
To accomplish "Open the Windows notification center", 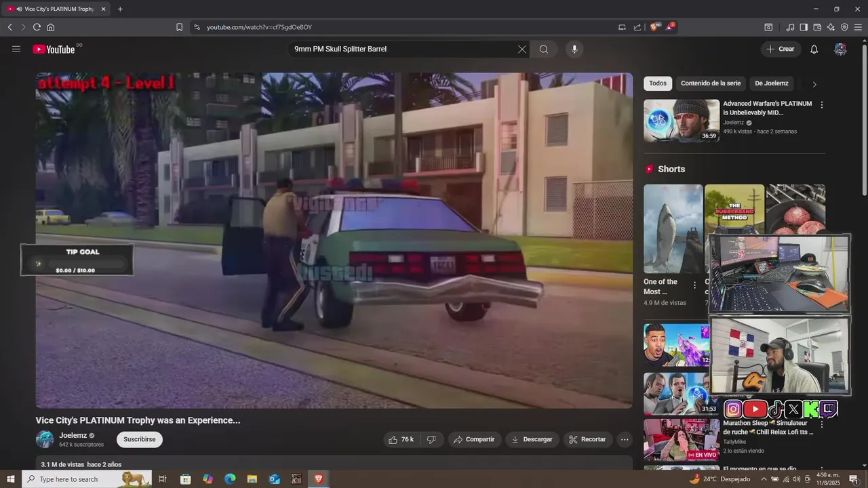I will point(854,479).
